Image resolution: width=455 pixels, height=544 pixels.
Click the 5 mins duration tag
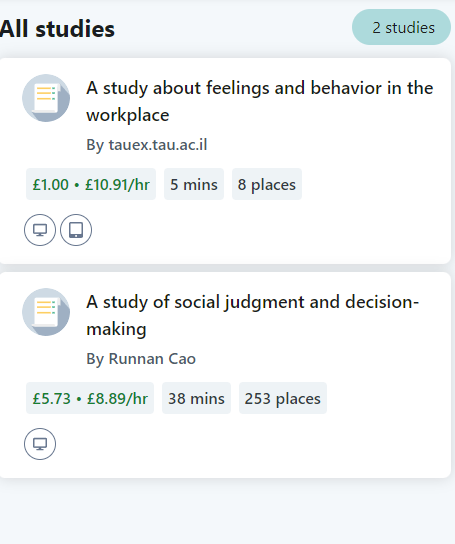(194, 184)
